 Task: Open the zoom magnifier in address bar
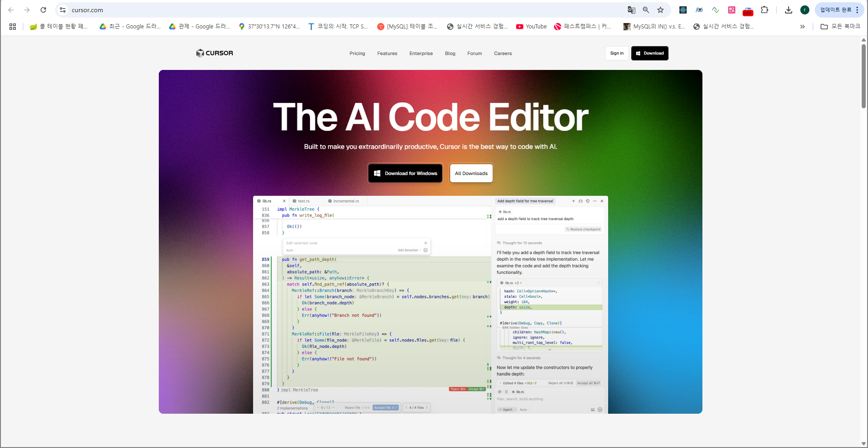pos(646,10)
